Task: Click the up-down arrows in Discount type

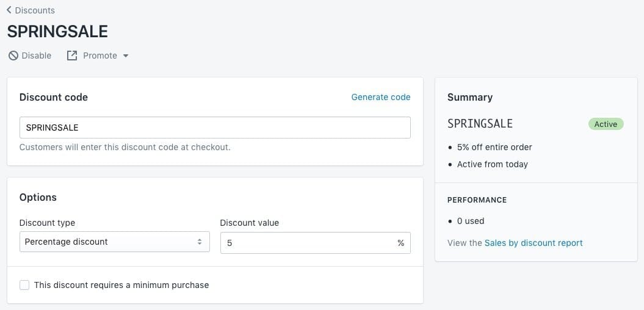Action: click(199, 242)
